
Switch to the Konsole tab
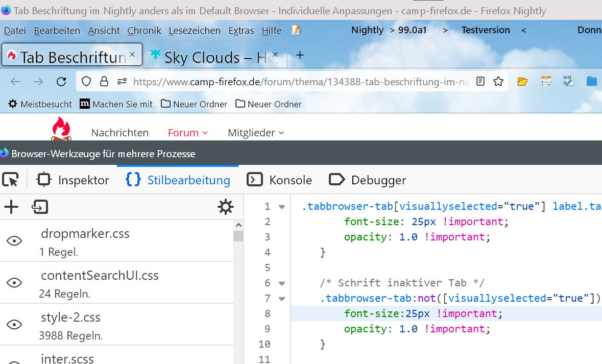(x=279, y=180)
